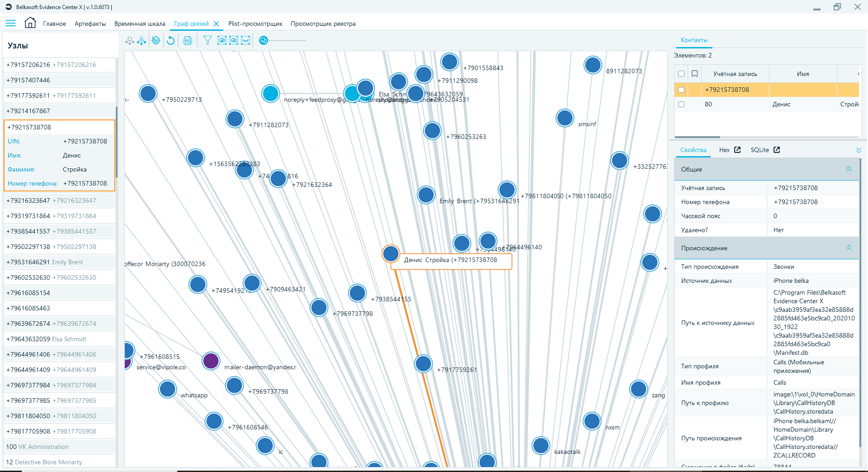Click the 8911282073 graph node
Screen dimensions: 868x472
pos(593,65)
